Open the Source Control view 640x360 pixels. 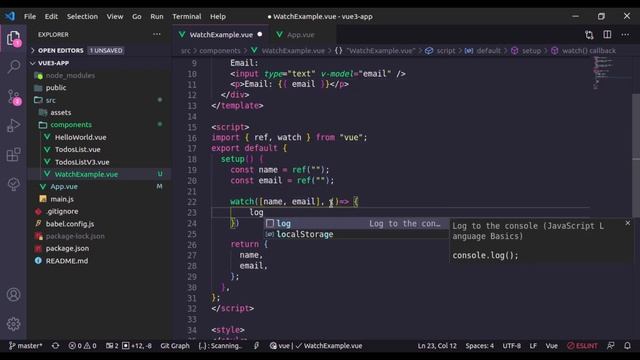tap(13, 97)
